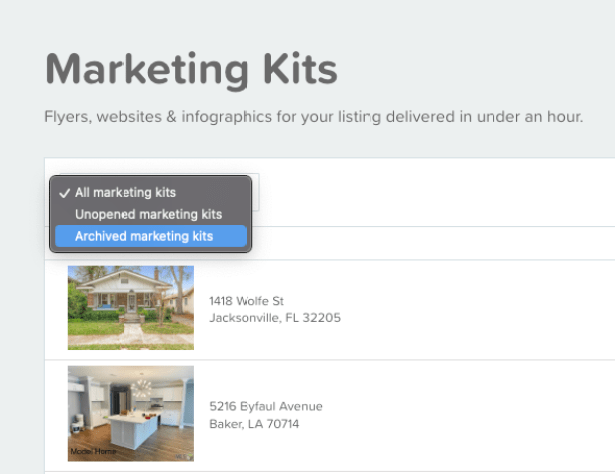Click the filter select box edge behind the menu
Screen dimensions: 615x474
[x=256, y=192]
